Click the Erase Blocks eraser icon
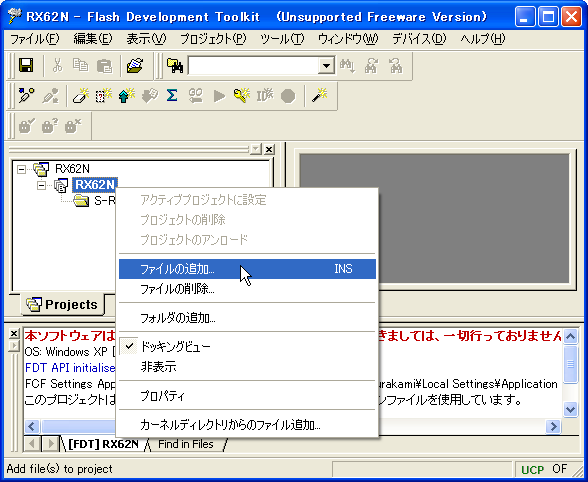The width and height of the screenshot is (588, 482). point(81,96)
